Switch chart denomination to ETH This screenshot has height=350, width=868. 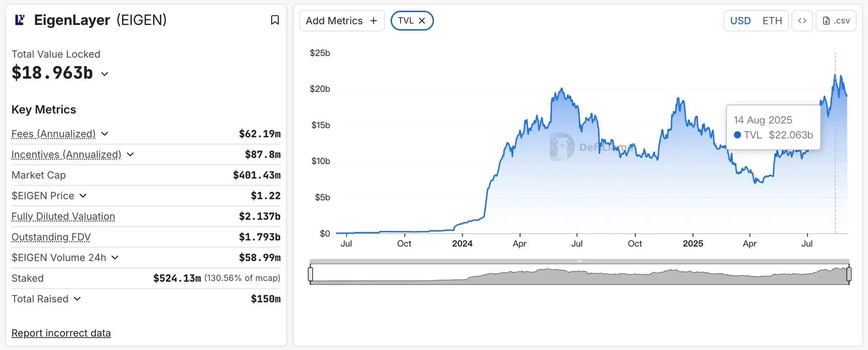coord(772,21)
